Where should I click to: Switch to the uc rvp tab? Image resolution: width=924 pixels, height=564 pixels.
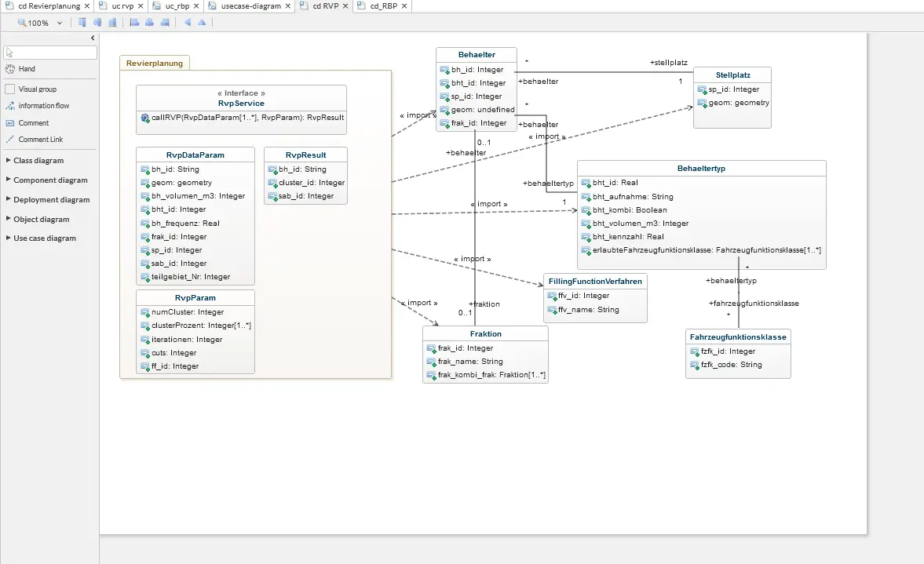click(x=122, y=6)
